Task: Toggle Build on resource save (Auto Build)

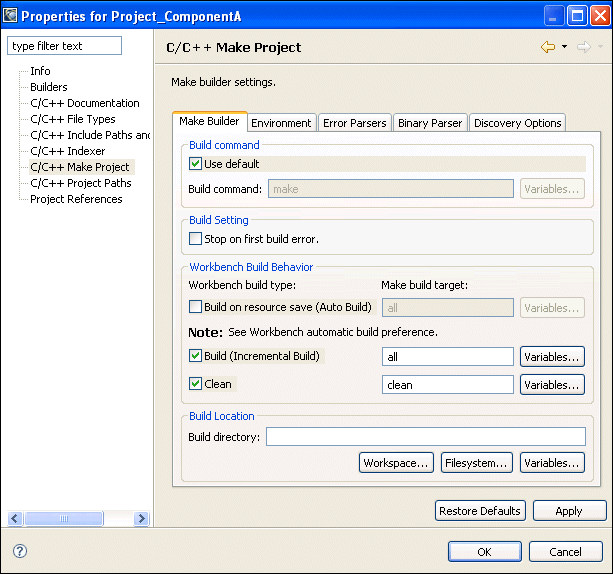Action: (x=196, y=307)
